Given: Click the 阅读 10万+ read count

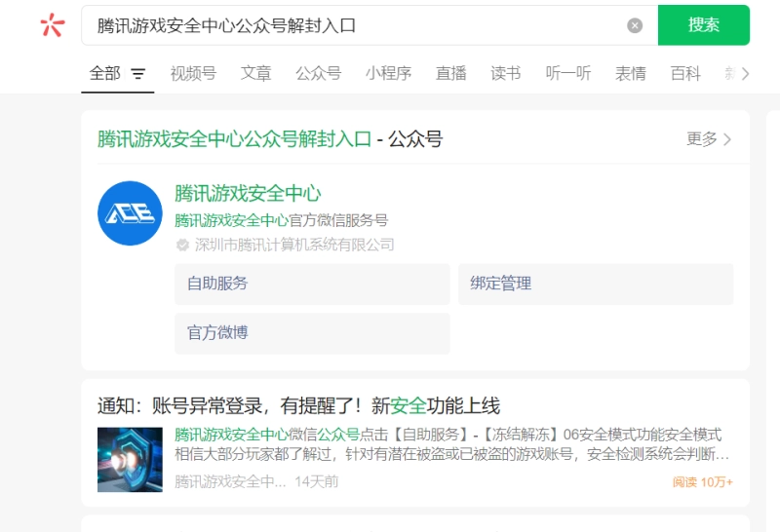Looking at the screenshot, I should (702, 481).
